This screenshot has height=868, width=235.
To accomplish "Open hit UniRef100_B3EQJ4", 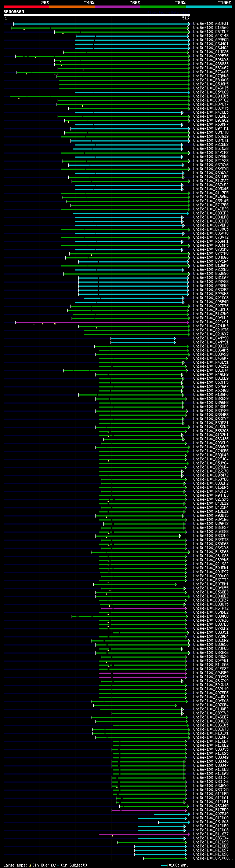I will (x=211, y=370).
